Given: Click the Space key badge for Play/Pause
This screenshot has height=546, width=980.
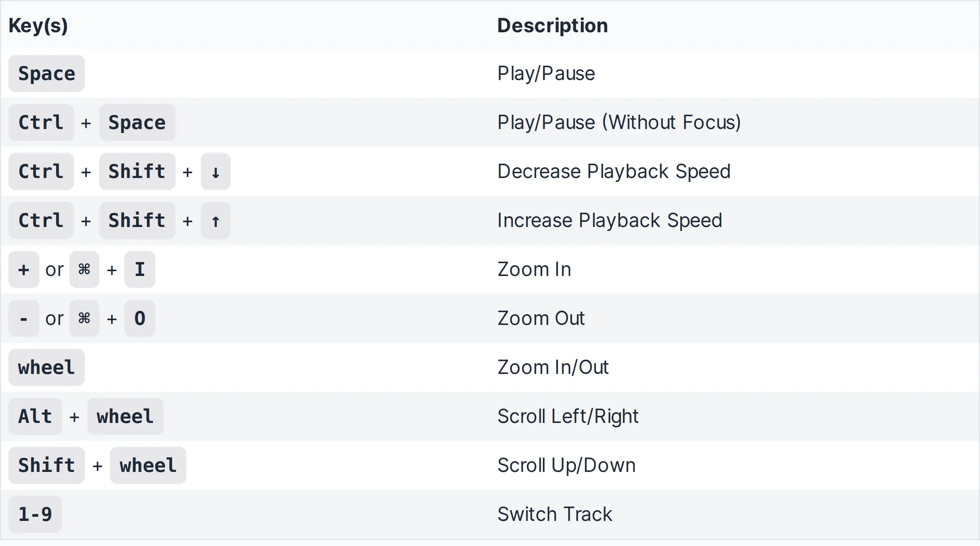Looking at the screenshot, I should pos(47,74).
